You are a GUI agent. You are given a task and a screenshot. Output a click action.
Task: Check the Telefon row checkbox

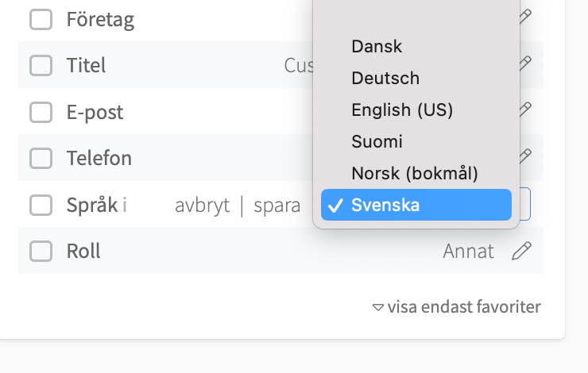(x=41, y=158)
